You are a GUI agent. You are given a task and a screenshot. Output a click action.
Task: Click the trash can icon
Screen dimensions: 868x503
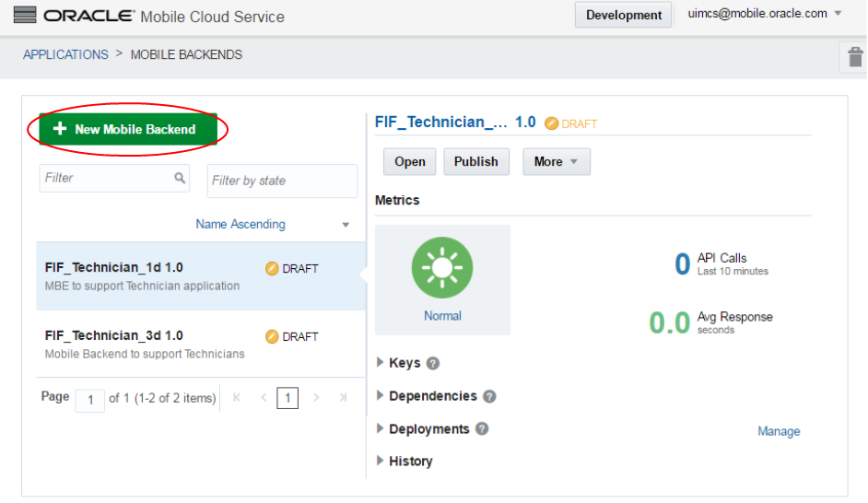point(855,56)
